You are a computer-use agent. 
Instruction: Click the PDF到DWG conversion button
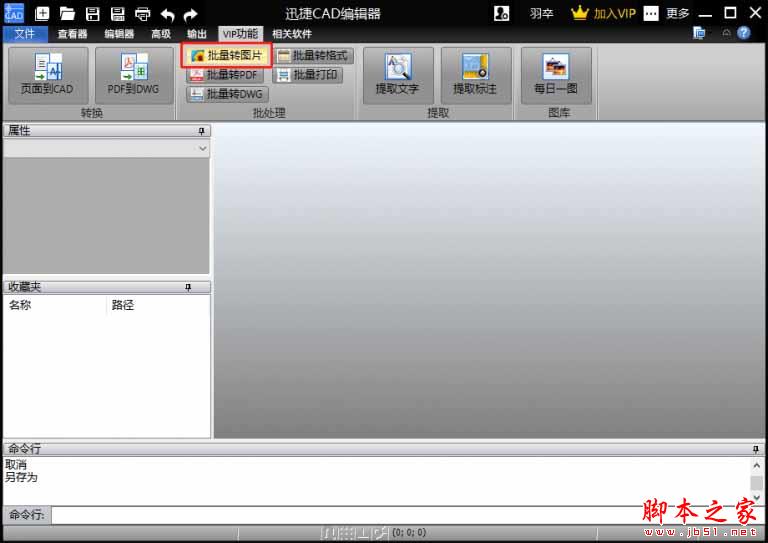point(134,75)
